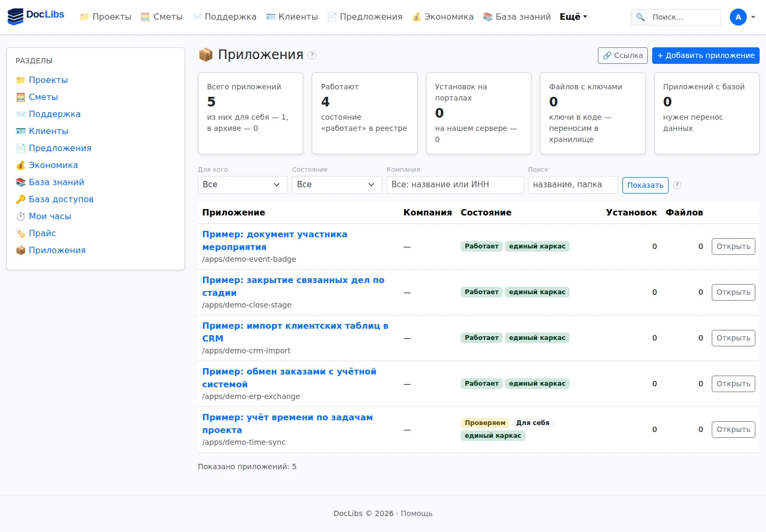Click the box icon beside Приложения in sidebar
Viewport: 766px width, 532px height.
click(x=21, y=251)
